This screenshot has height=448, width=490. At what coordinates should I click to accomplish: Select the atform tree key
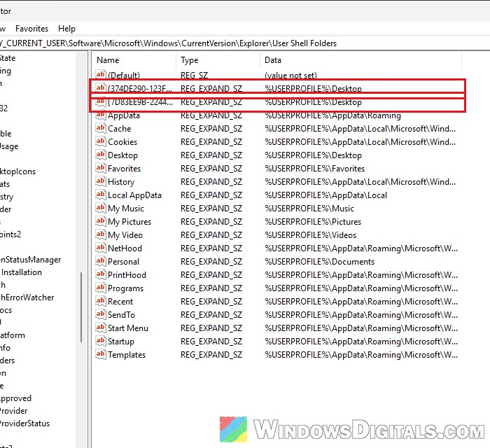pos(13,335)
